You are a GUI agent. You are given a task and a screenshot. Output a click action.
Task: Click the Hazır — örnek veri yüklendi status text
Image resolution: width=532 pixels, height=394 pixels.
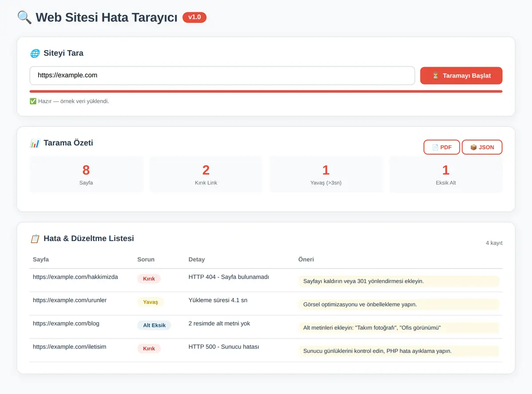tap(74, 101)
